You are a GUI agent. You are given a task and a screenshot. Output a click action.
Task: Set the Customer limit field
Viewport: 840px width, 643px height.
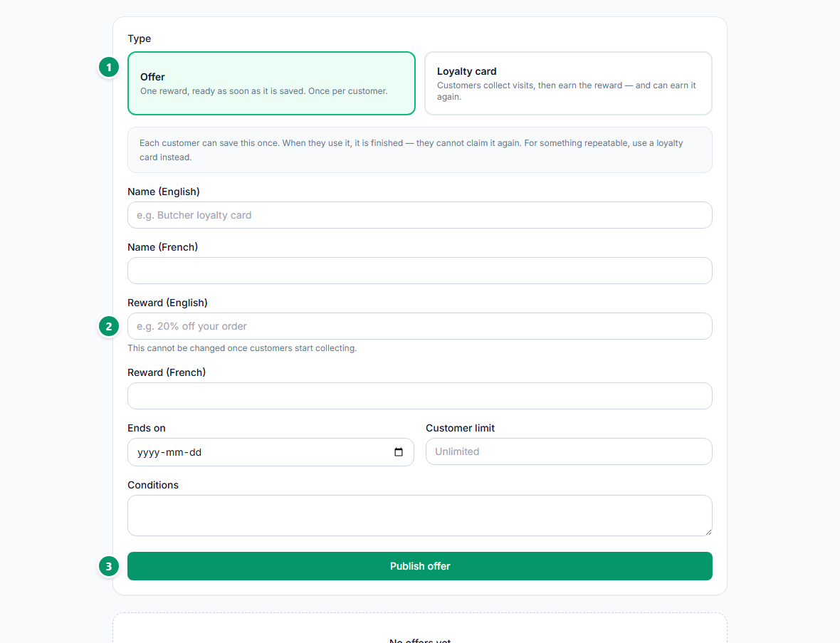[x=569, y=451]
